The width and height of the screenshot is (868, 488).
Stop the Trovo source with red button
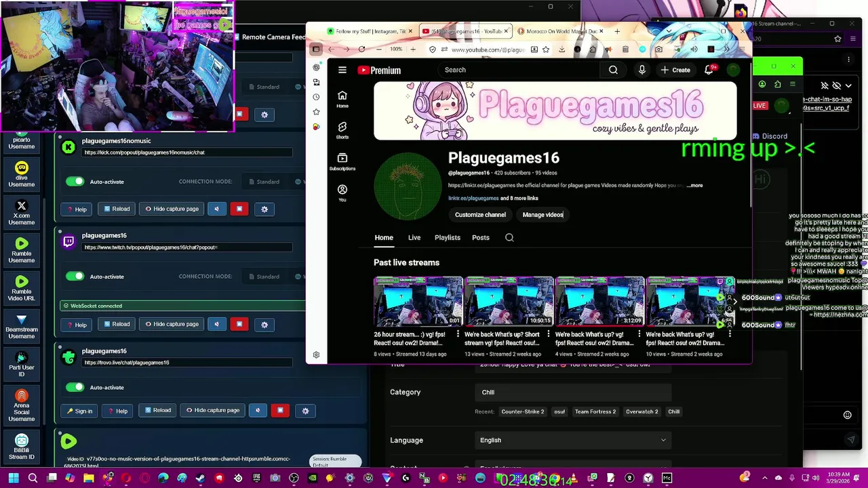(x=280, y=410)
